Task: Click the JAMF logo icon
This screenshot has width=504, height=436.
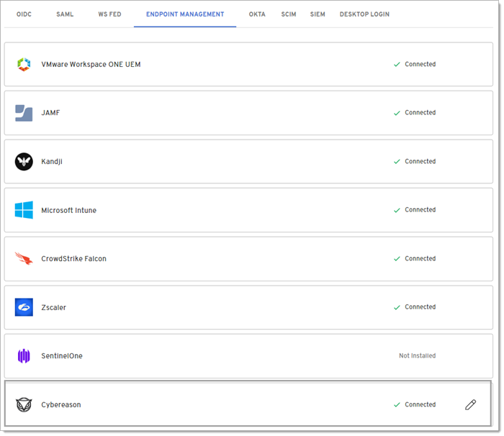Action: (x=24, y=113)
